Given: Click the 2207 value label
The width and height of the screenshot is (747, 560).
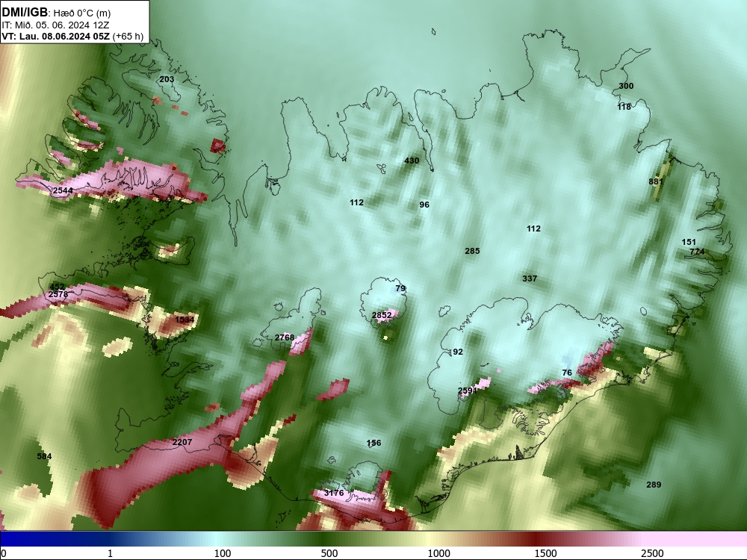Looking at the screenshot, I should [182, 442].
